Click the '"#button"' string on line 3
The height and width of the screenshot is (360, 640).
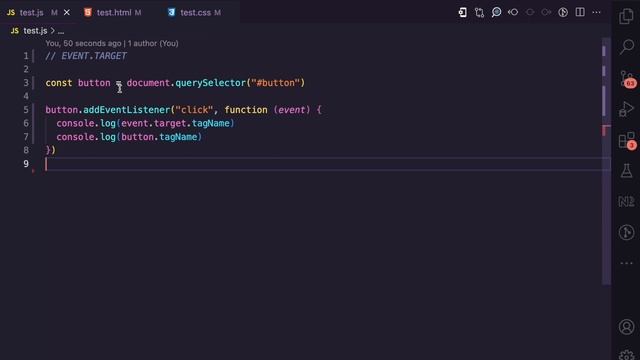(276, 83)
